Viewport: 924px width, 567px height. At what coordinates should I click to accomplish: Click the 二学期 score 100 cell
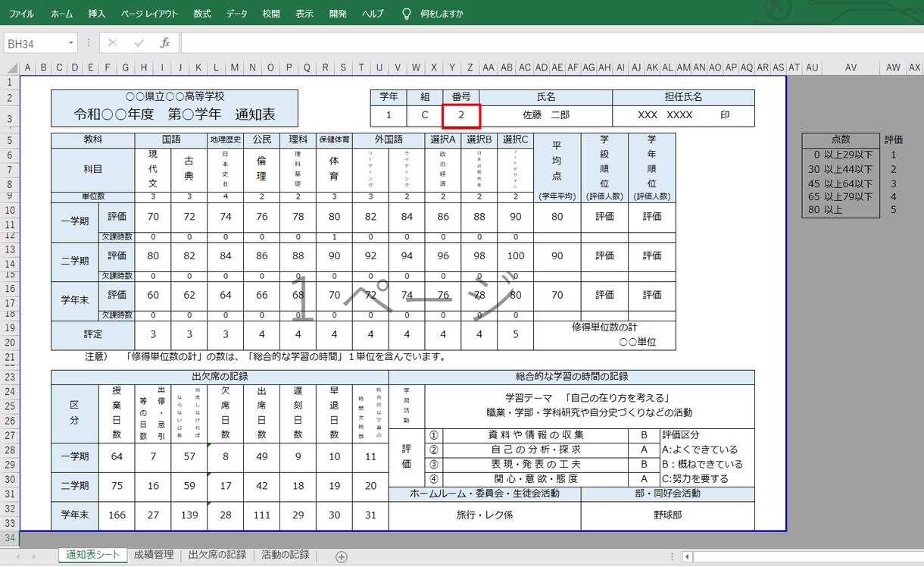point(516,255)
